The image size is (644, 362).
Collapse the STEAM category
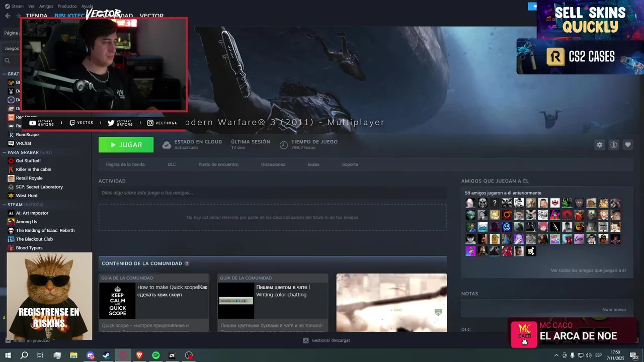(x=5, y=205)
